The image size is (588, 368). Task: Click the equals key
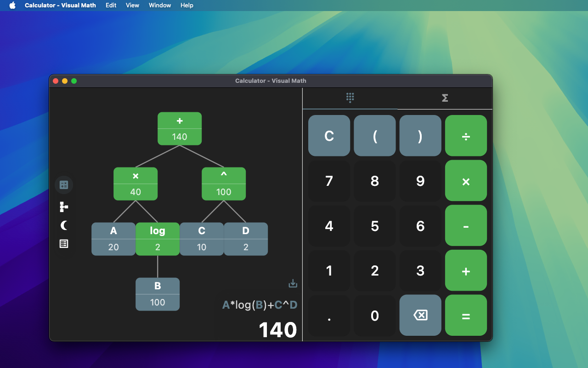tap(466, 315)
